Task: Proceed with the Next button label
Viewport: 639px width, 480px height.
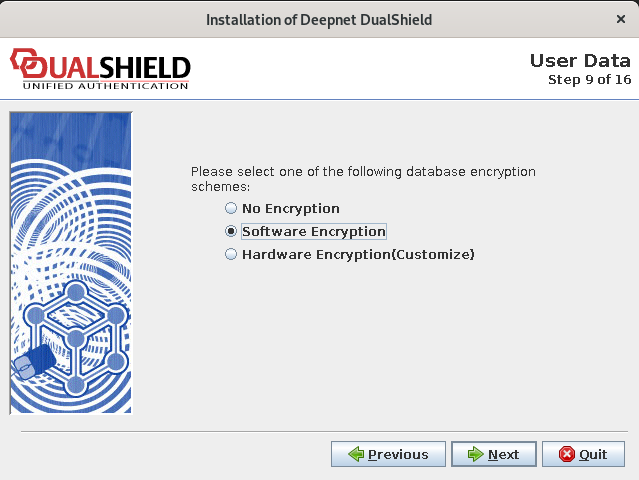Action: [x=503, y=454]
